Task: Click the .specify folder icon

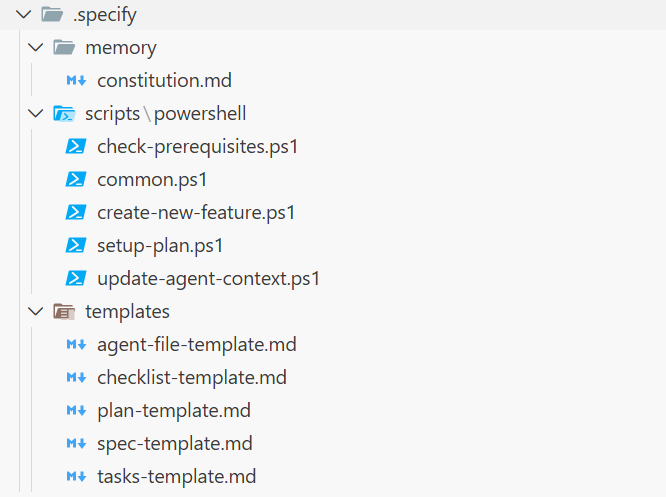Action: pos(53,15)
